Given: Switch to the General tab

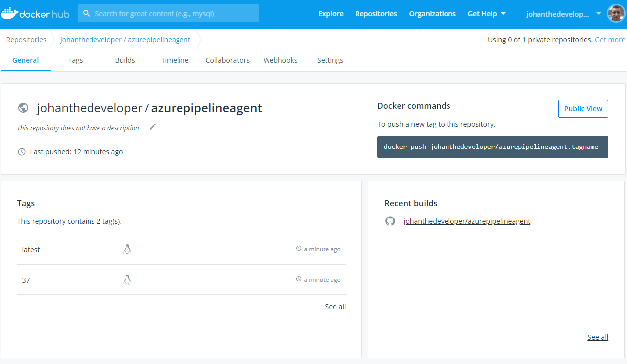Looking at the screenshot, I should (25, 60).
